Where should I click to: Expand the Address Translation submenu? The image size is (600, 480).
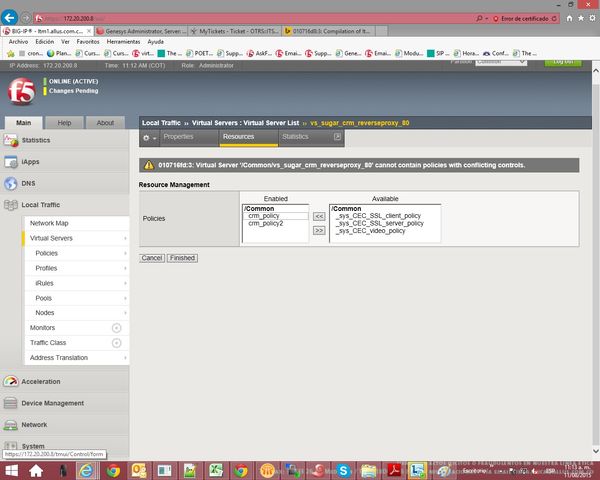(x=125, y=358)
